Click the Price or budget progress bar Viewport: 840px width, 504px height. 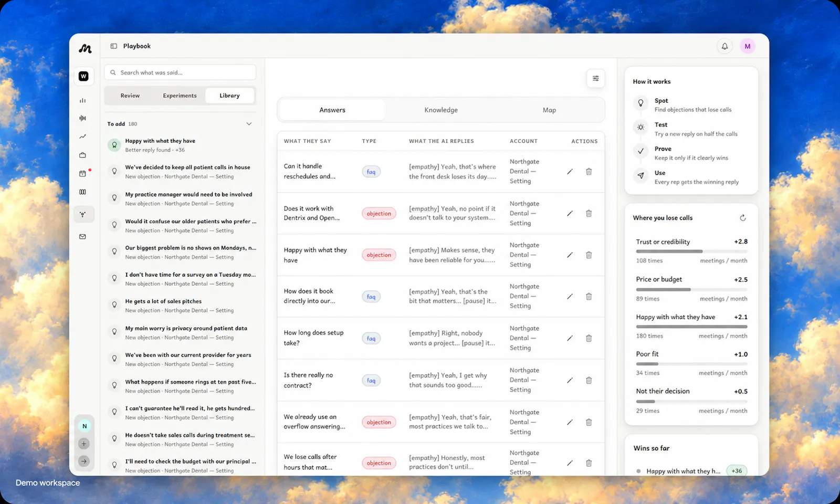[691, 289]
